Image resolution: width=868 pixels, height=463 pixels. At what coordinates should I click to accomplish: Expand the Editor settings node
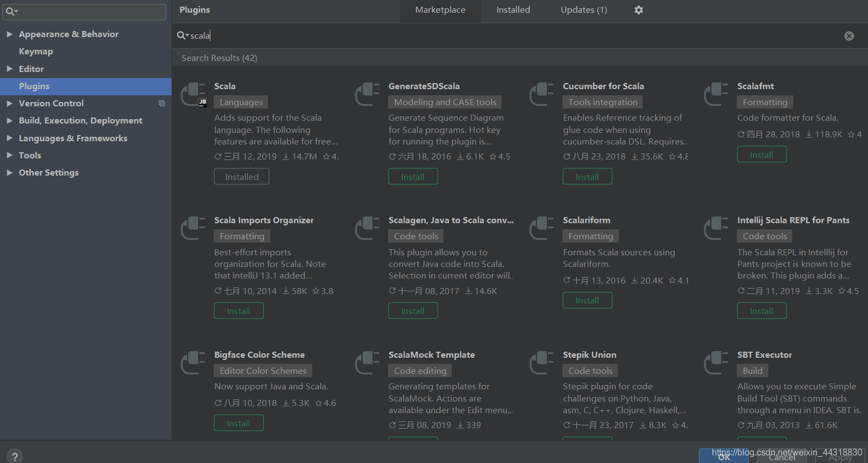(x=9, y=69)
